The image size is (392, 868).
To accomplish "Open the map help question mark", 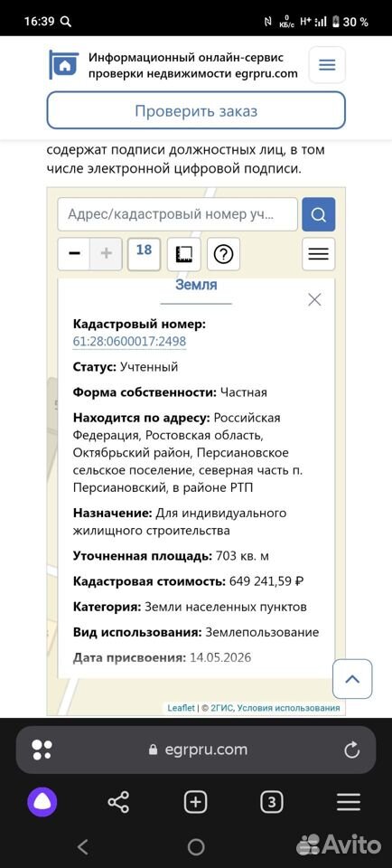I will pos(223,254).
